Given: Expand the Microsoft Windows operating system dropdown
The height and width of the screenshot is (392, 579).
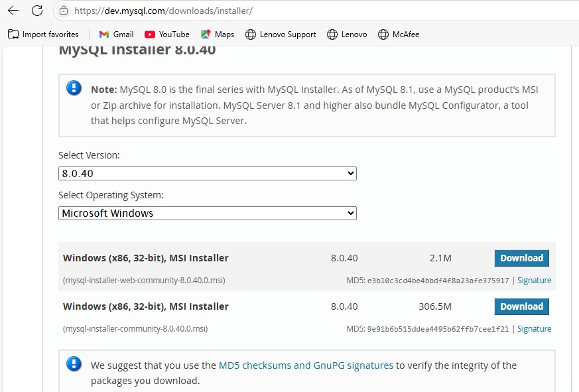Looking at the screenshot, I should [x=208, y=213].
